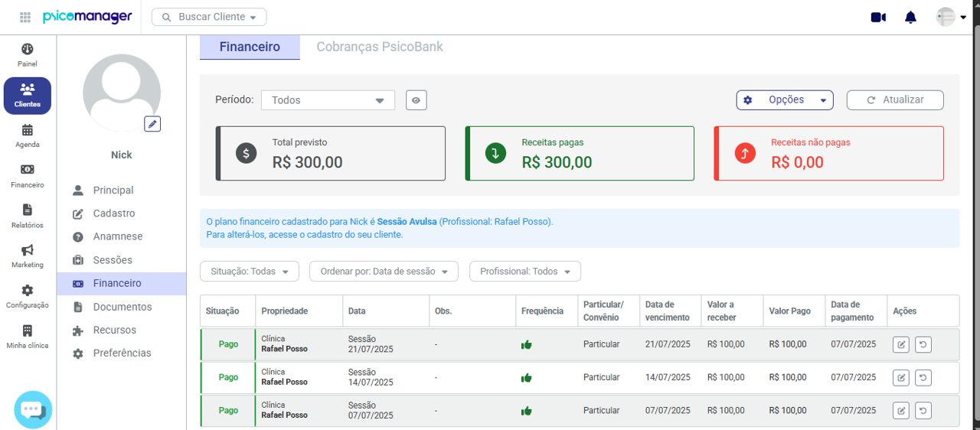This screenshot has height=430, width=980.
Task: Select Financeiro in client menu
Action: click(x=122, y=283)
